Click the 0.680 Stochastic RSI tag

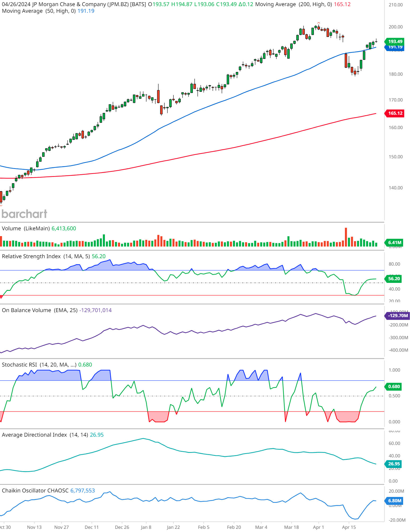click(x=394, y=386)
